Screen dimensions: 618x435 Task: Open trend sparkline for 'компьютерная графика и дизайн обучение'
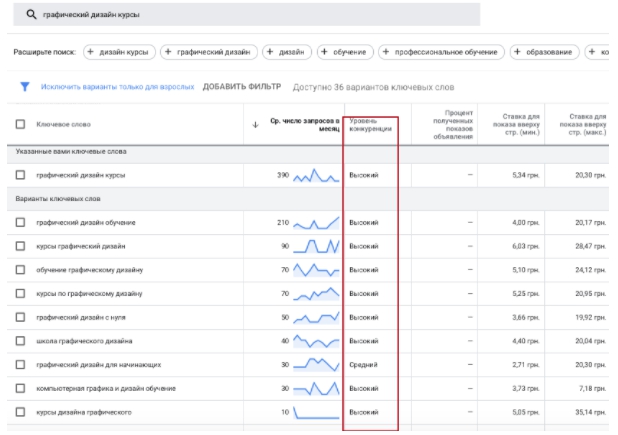click(x=316, y=389)
